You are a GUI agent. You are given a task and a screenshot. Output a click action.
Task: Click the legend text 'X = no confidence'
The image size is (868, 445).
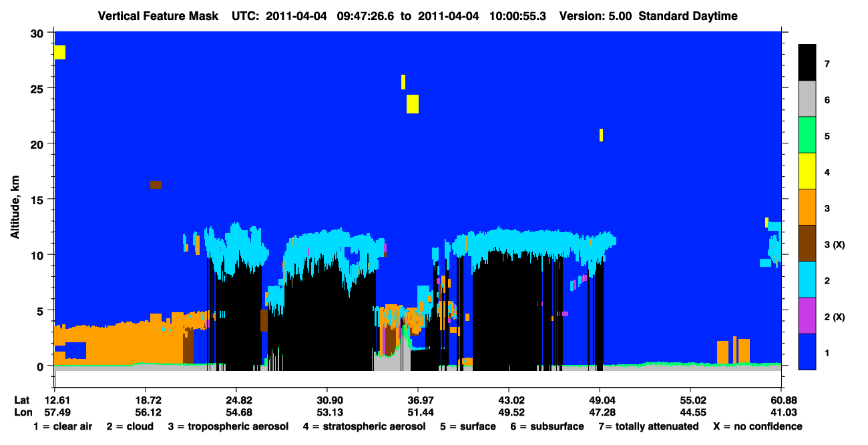758,426
